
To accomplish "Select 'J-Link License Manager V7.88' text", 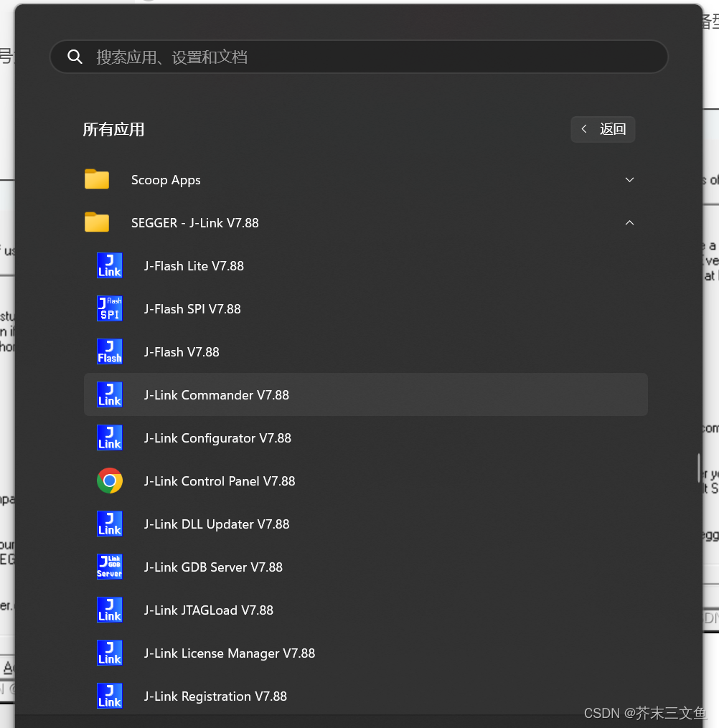I will point(230,653).
